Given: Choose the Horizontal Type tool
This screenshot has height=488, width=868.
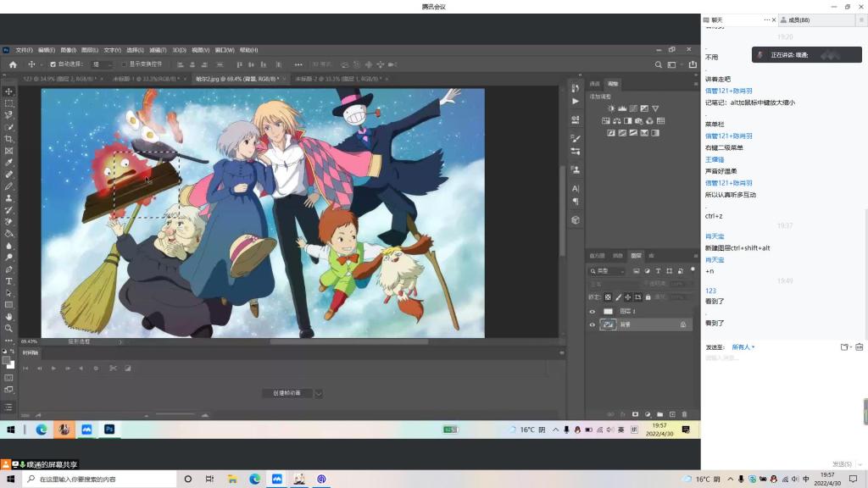Looking at the screenshot, I should (9, 281).
